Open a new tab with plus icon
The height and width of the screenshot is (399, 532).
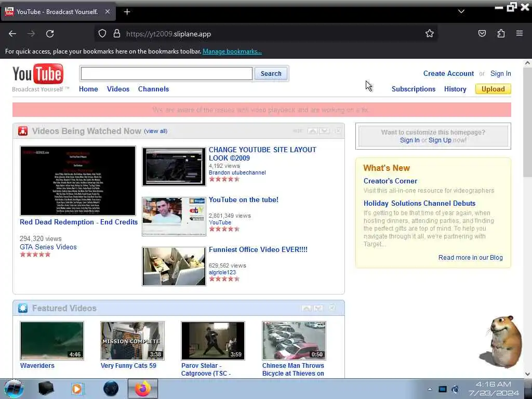point(127,12)
